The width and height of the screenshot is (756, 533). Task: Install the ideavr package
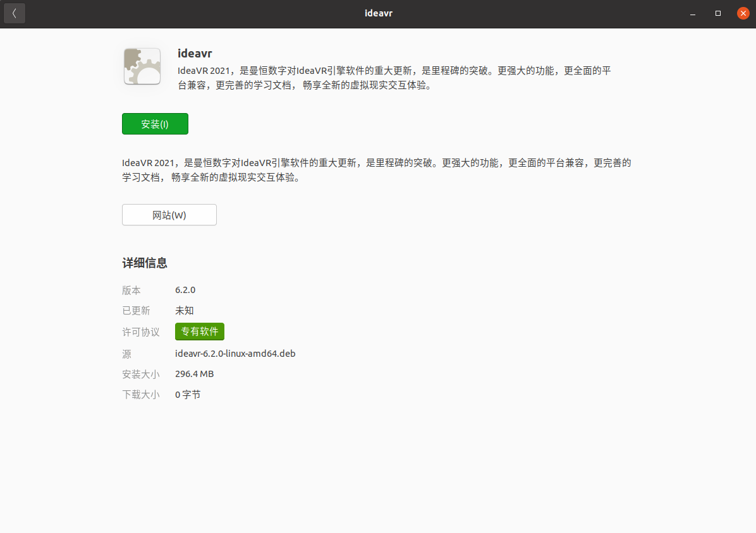pos(155,124)
